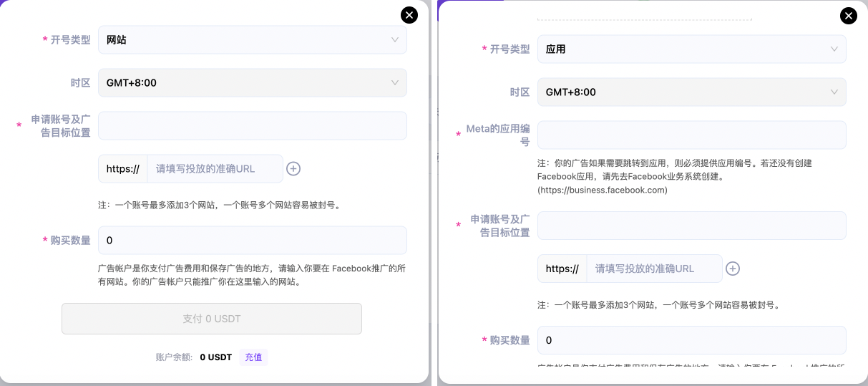Expand the 时区 dropdown in the right dialog
The height and width of the screenshot is (386, 868).
pyautogui.click(x=691, y=92)
